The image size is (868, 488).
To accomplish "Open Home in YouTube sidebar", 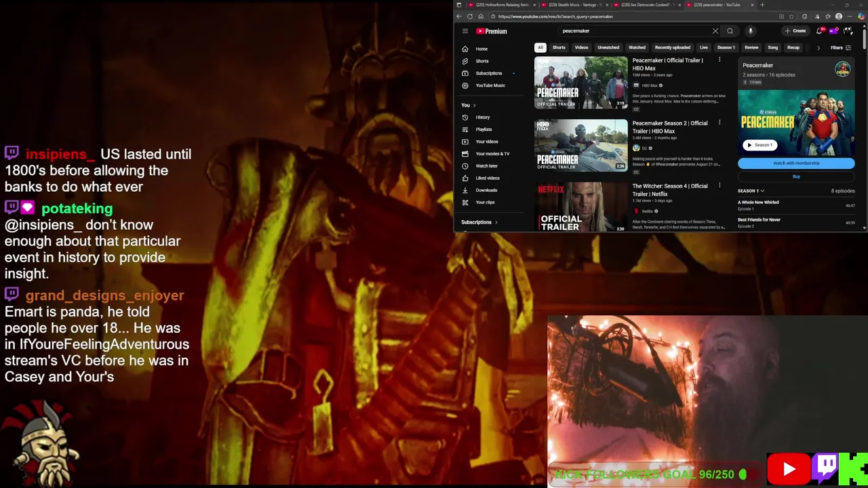I will [482, 49].
